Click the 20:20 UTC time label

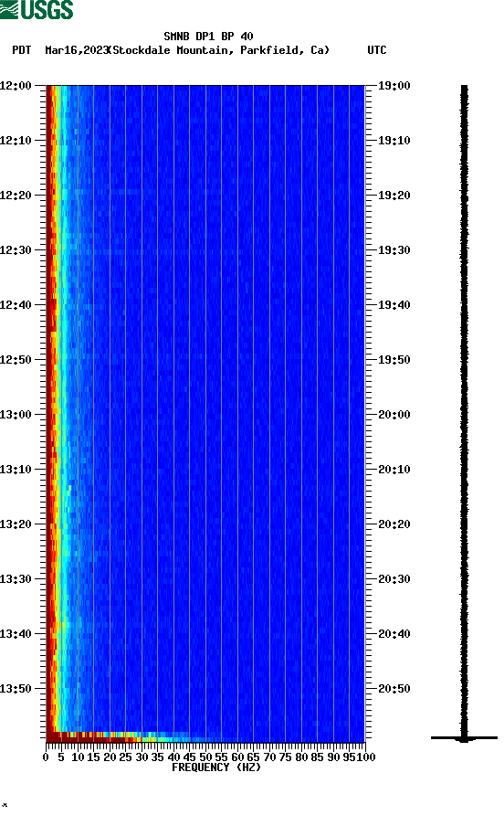click(394, 524)
